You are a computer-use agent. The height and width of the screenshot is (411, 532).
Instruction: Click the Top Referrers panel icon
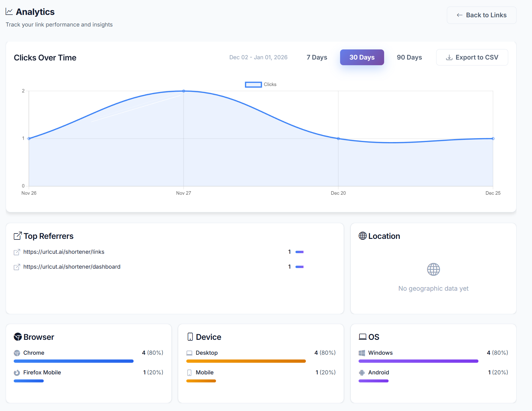click(x=17, y=236)
